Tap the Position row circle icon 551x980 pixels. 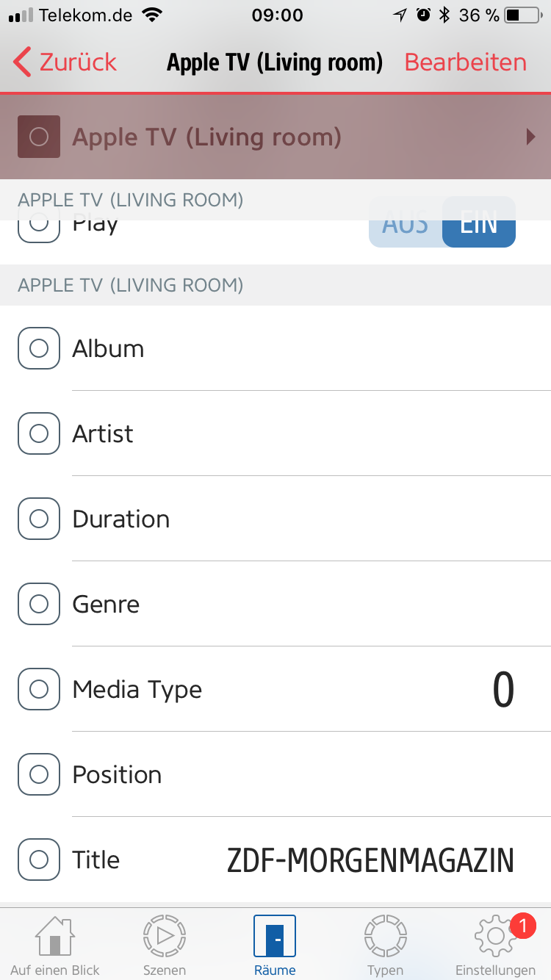pyautogui.click(x=39, y=774)
